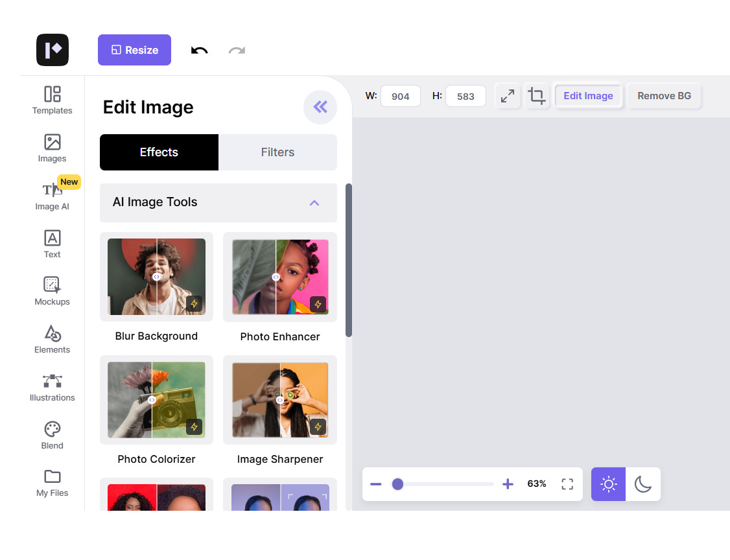Image resolution: width=730 pixels, height=560 pixels.
Task: Select the Image Sharpener tool thumbnail
Action: pos(280,400)
